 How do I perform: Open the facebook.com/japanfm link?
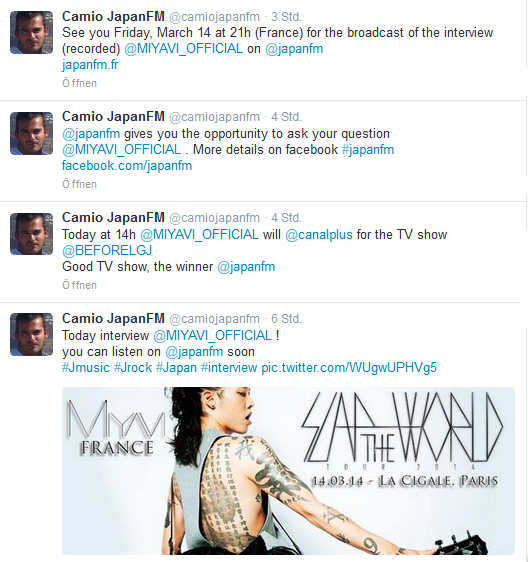(x=127, y=166)
